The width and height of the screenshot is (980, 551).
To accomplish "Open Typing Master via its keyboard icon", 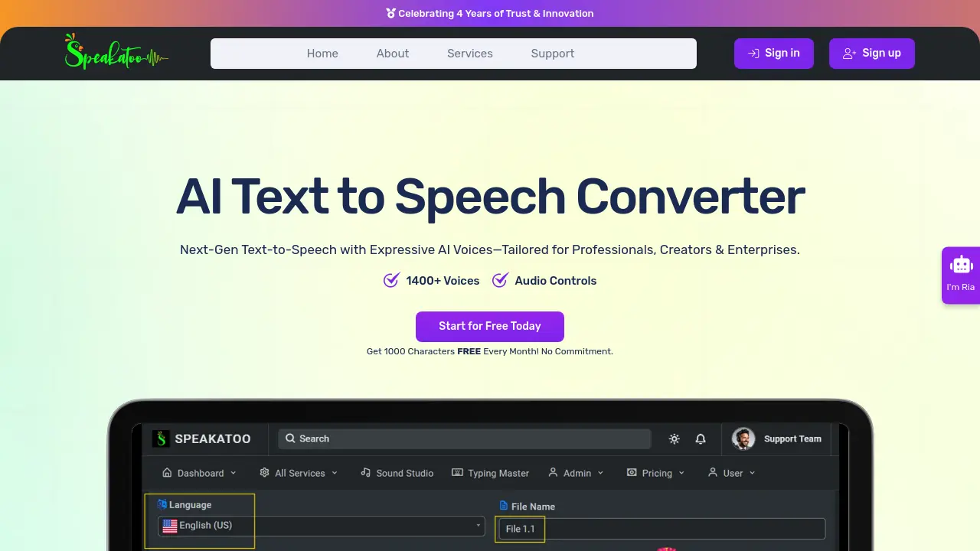I will tap(456, 473).
